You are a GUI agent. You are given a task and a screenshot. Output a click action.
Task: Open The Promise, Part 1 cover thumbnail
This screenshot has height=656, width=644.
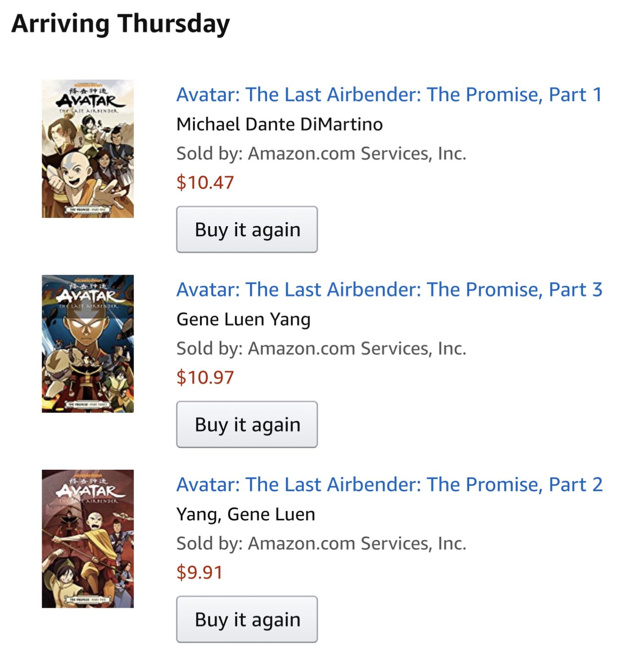[x=88, y=149]
